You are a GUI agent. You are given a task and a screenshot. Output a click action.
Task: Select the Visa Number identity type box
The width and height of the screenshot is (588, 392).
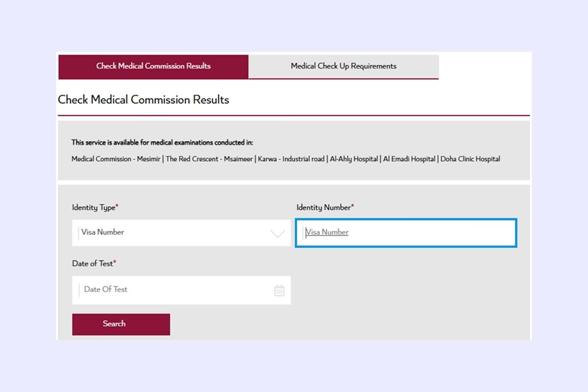(174, 232)
